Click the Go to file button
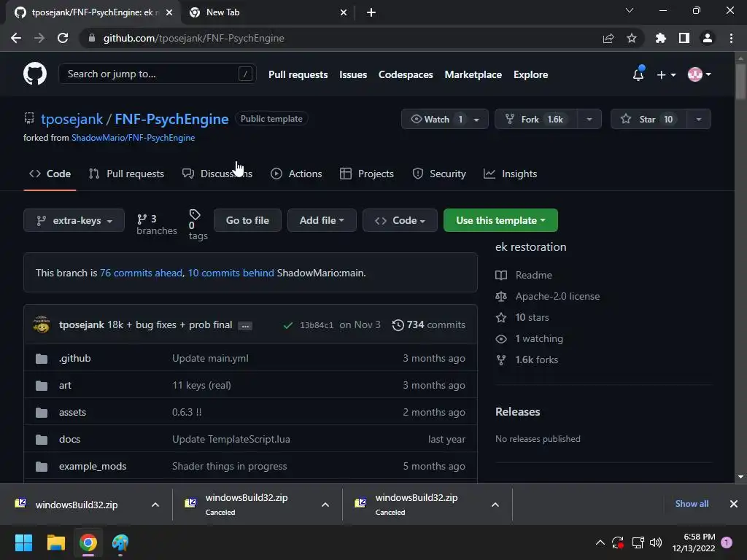Image resolution: width=747 pixels, height=560 pixels. click(x=247, y=220)
